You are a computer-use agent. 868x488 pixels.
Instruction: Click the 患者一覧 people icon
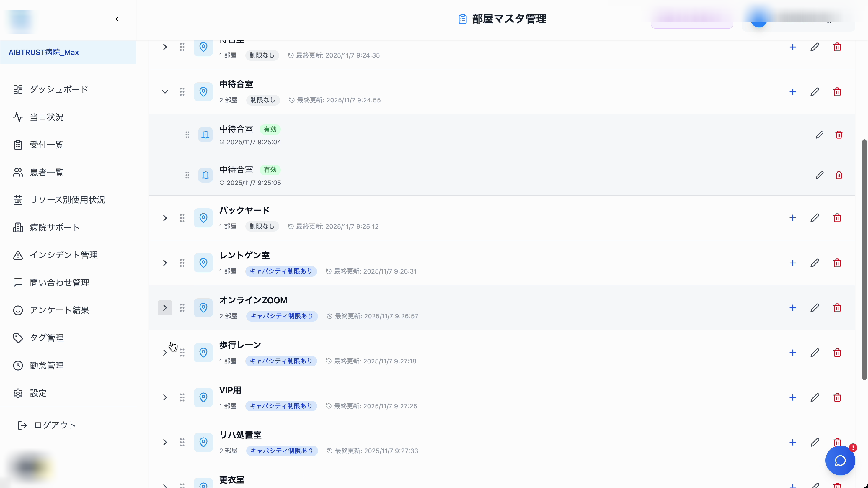click(x=18, y=172)
